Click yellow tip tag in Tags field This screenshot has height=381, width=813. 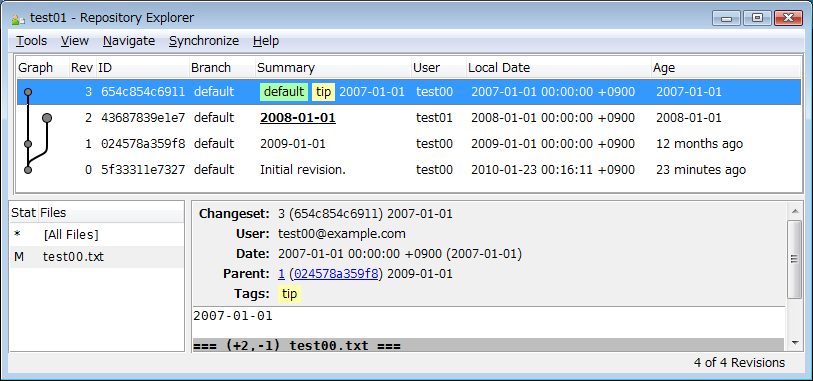pyautogui.click(x=289, y=294)
